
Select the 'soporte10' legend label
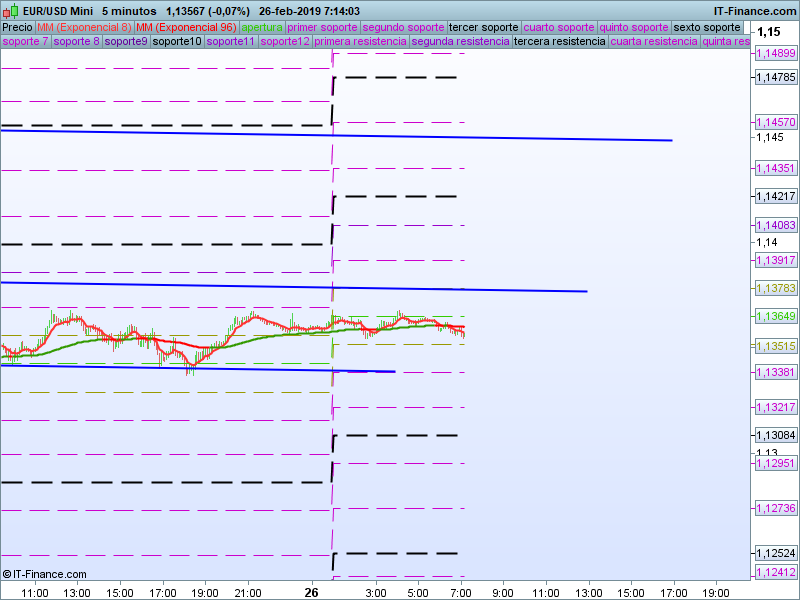pyautogui.click(x=176, y=42)
